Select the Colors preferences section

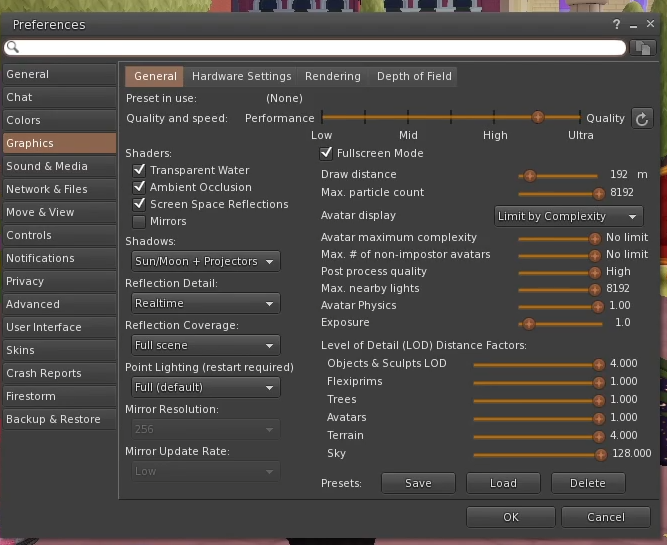point(59,120)
